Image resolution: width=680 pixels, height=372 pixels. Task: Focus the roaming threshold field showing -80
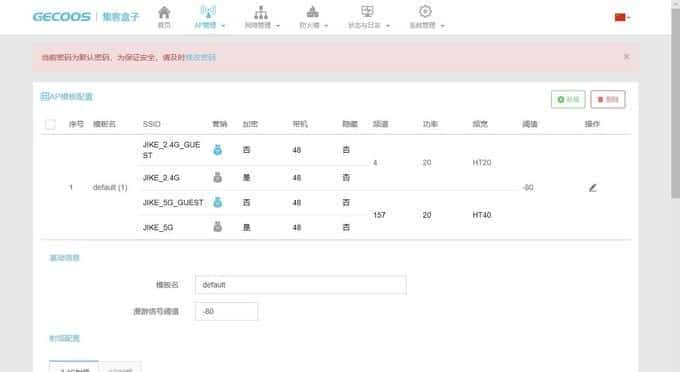[x=226, y=311]
